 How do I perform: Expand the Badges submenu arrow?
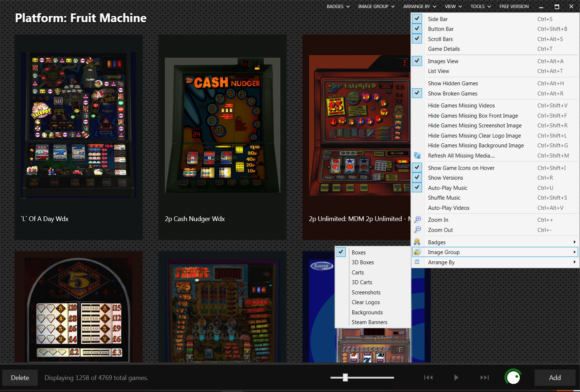[x=574, y=242]
